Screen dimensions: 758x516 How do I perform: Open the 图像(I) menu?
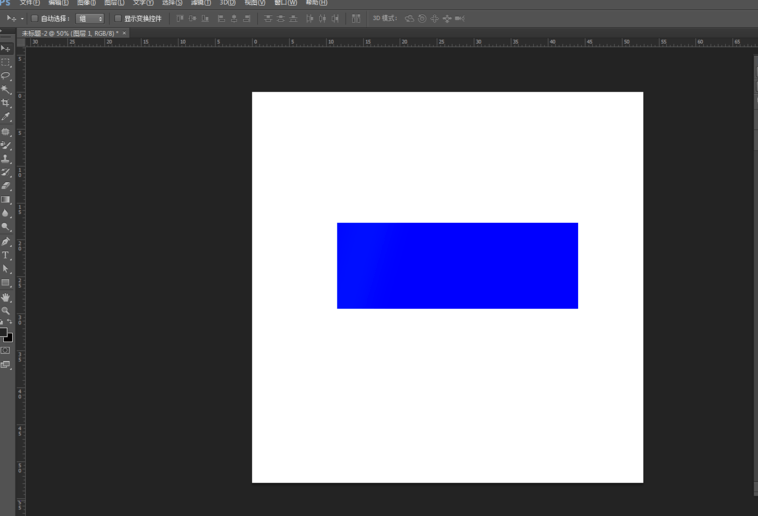(x=86, y=2)
